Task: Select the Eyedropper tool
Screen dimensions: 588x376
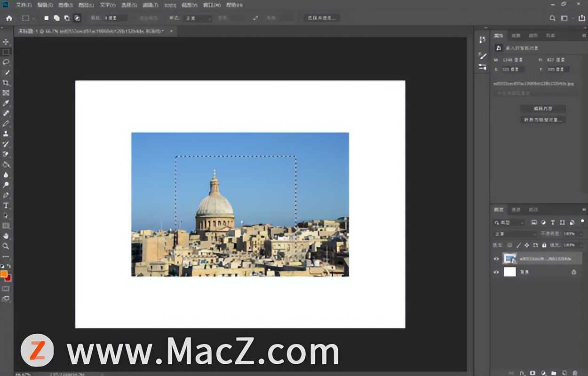Action: (6, 103)
